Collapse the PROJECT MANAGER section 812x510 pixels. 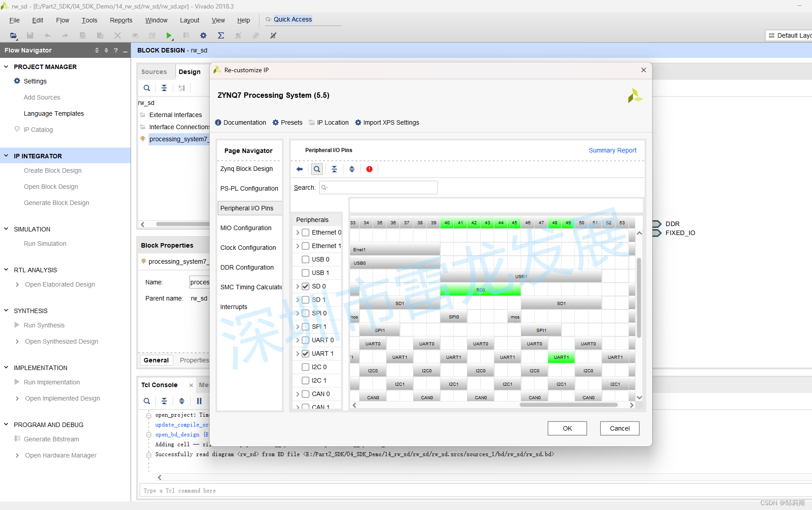point(6,66)
